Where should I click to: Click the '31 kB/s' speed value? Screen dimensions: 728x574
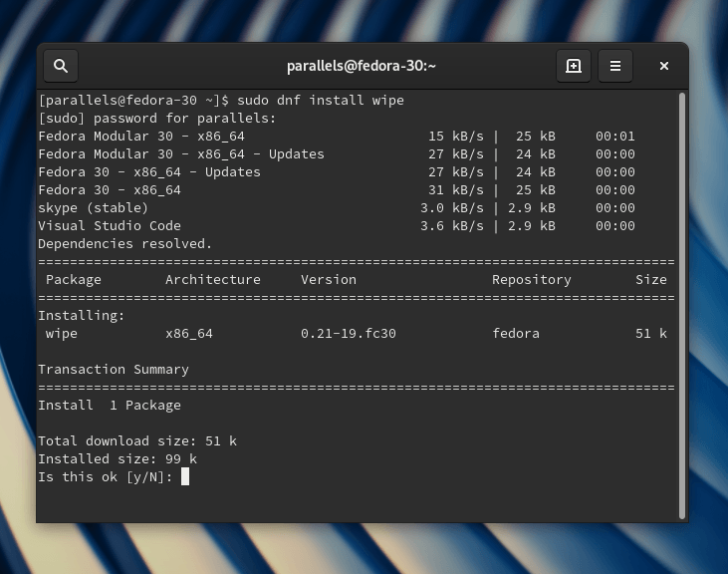(x=455, y=190)
